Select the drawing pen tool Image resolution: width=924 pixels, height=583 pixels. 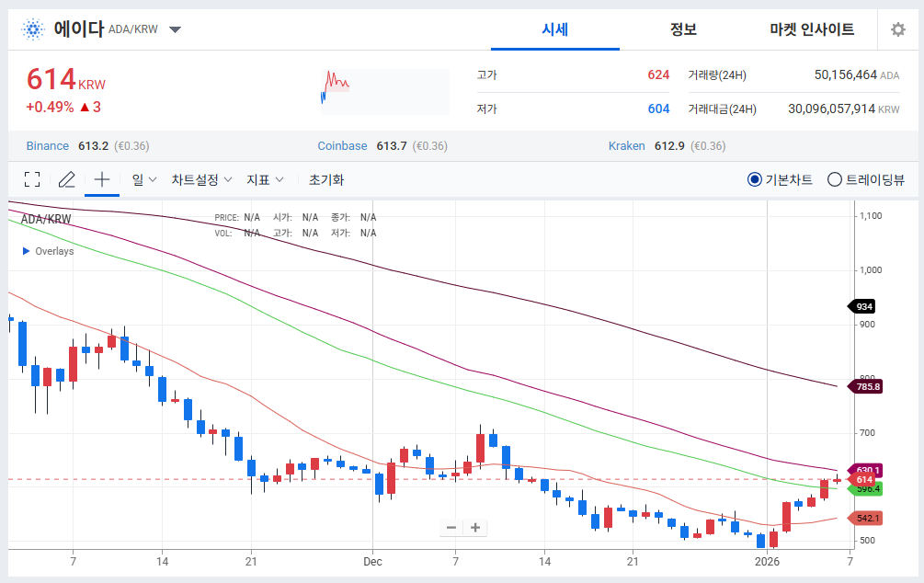point(65,178)
